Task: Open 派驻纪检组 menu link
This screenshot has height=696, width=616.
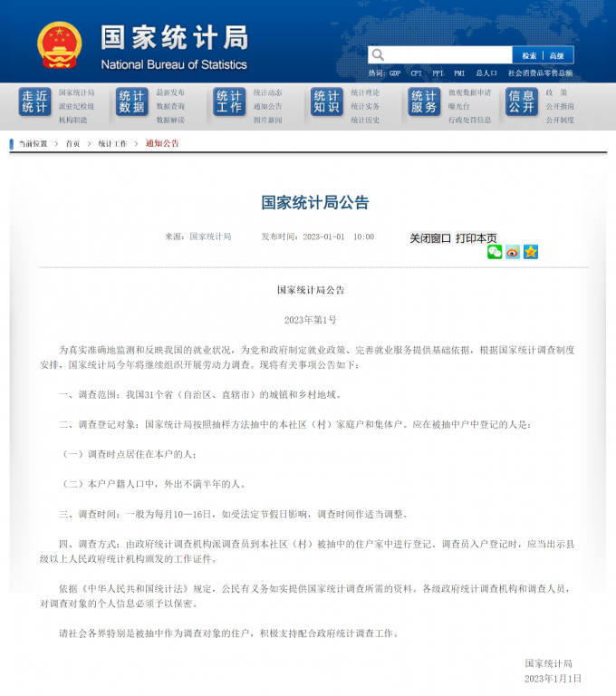Action: (x=77, y=107)
